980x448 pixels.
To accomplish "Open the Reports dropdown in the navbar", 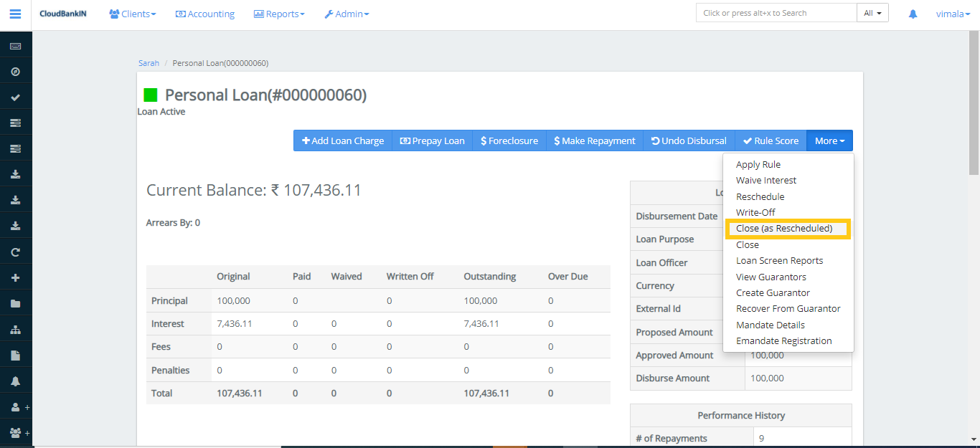I will (x=279, y=14).
